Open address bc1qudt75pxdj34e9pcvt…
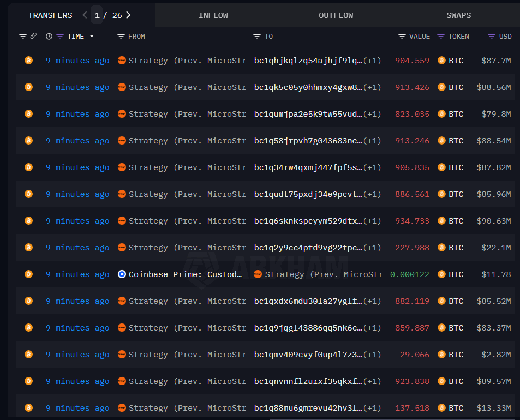Screen dimensions: 520x420 [x=308, y=194]
